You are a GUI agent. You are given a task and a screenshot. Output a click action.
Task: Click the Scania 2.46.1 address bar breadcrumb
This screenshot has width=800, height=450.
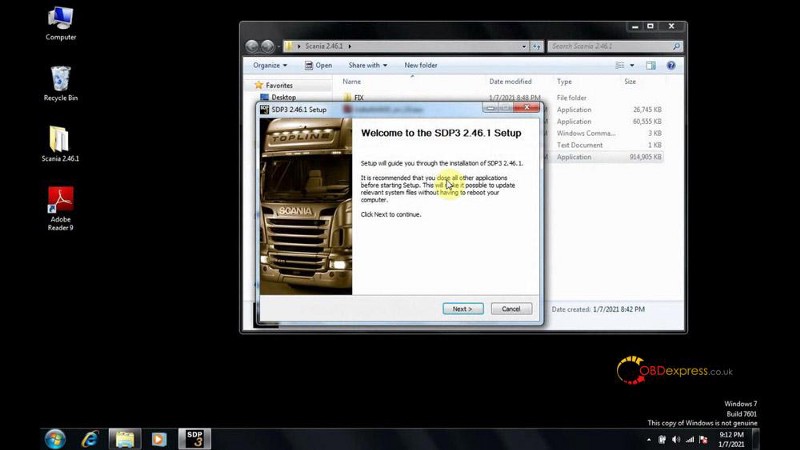point(324,46)
